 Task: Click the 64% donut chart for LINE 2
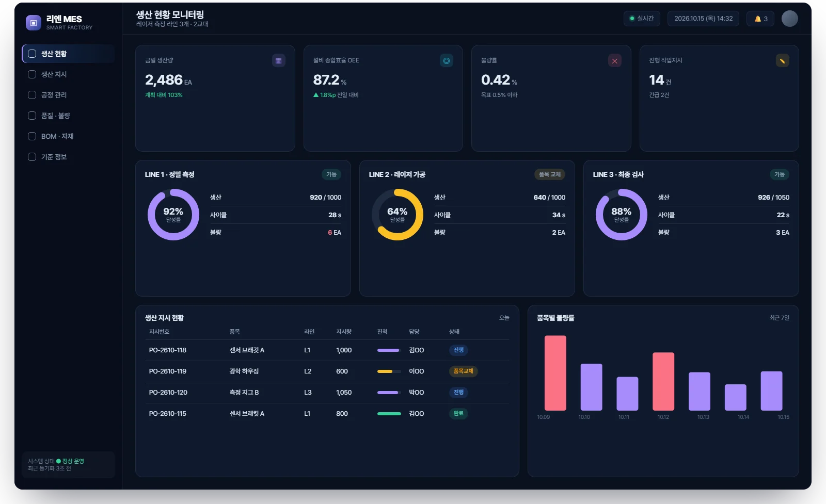pos(398,215)
